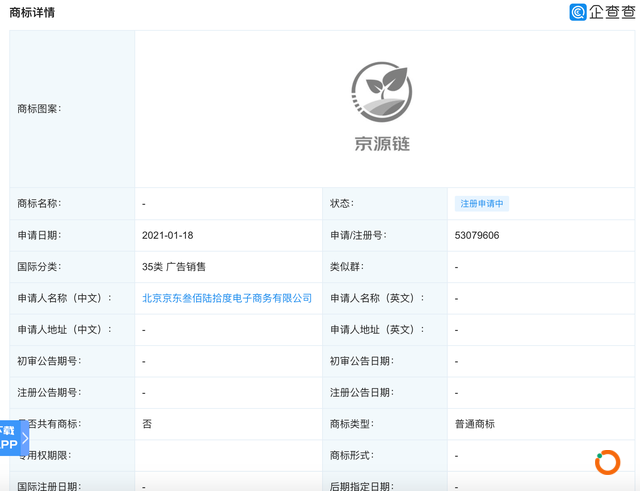Click the 申请/注册号 label

click(x=358, y=236)
